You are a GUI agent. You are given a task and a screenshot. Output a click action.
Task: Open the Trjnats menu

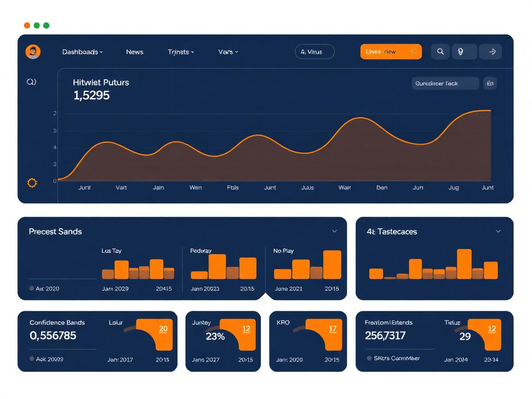[181, 52]
